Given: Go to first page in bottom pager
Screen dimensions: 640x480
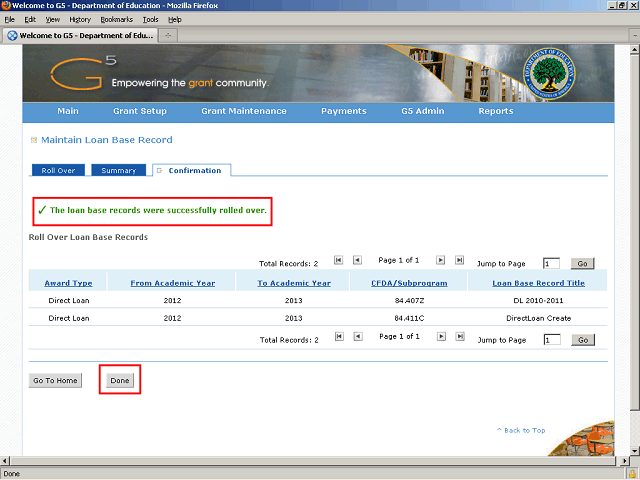Looking at the screenshot, I should pyautogui.click(x=339, y=336).
